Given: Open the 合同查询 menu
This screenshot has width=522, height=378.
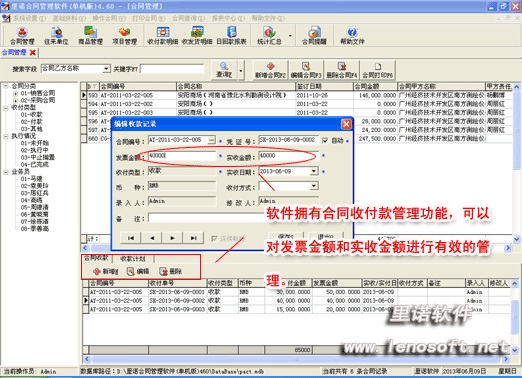Looking at the screenshot, I should [x=188, y=18].
